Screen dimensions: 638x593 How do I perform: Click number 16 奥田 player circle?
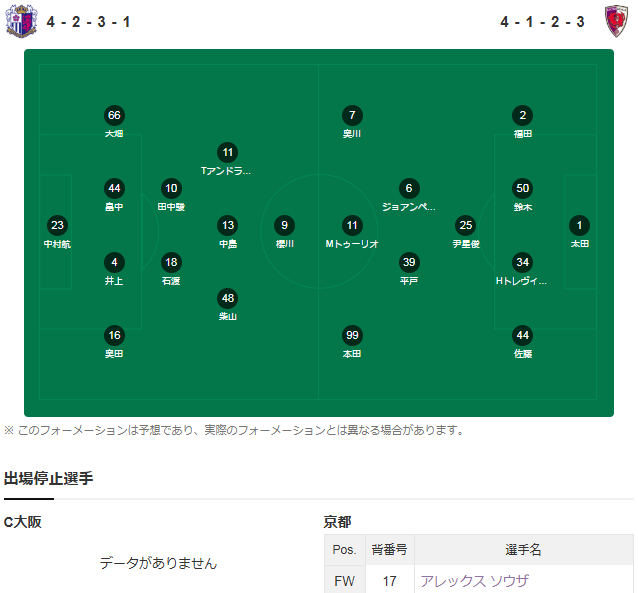(x=114, y=335)
